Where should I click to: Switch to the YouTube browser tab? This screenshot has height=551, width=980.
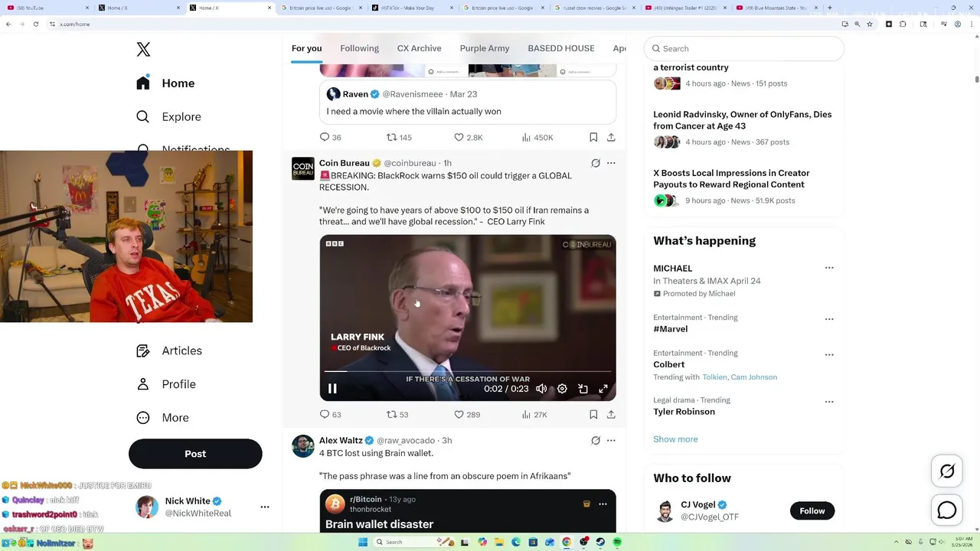(x=47, y=8)
